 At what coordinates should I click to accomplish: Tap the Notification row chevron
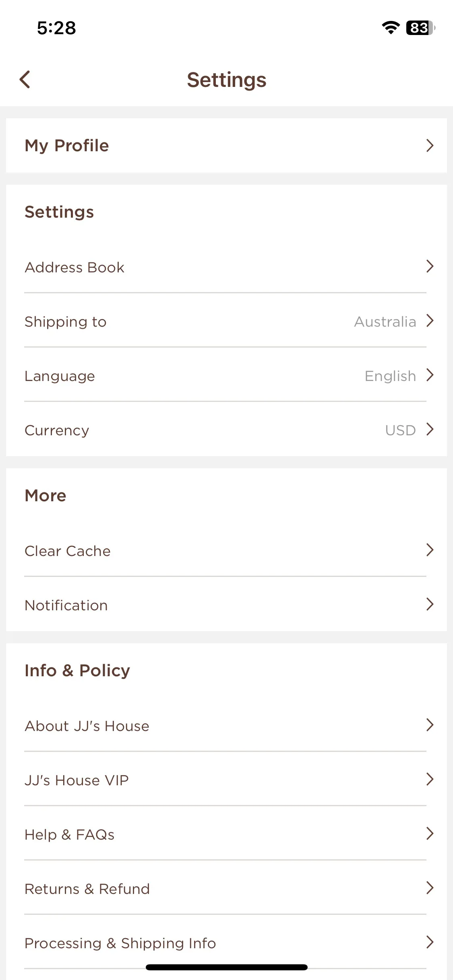430,604
